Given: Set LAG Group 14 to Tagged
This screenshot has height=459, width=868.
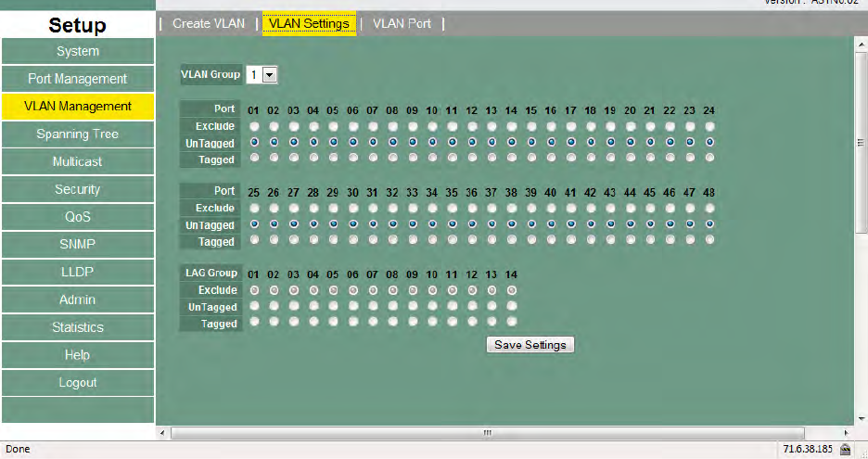Looking at the screenshot, I should click(x=512, y=324).
